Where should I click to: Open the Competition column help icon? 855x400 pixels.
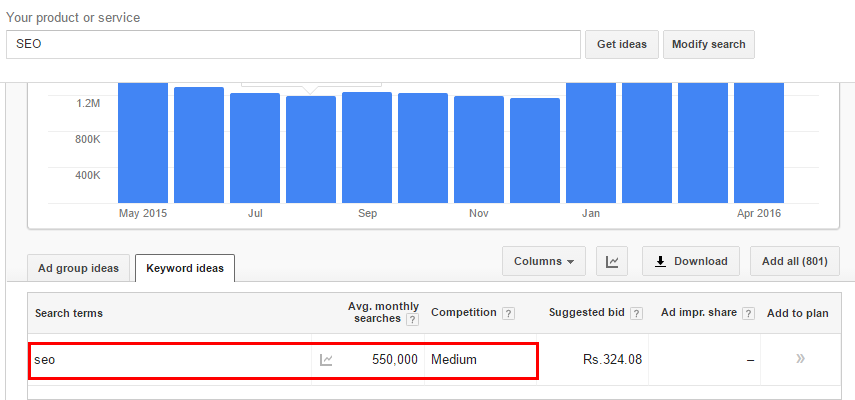(x=509, y=313)
